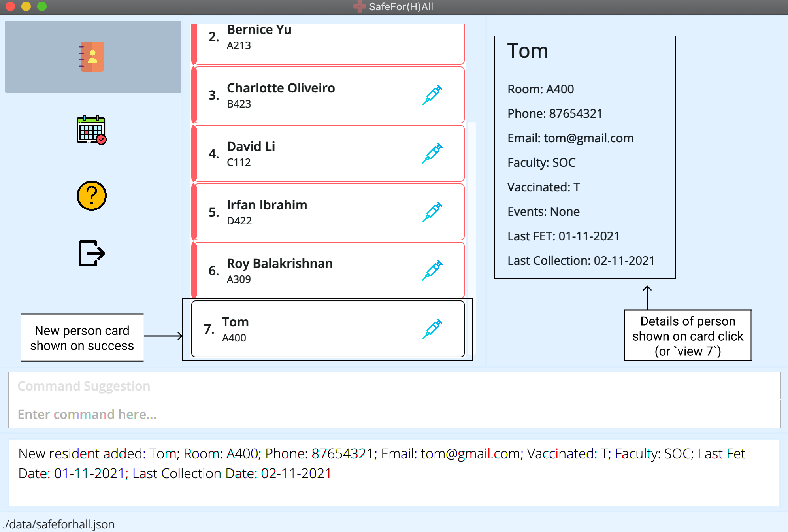Click room number D422 text
Screen dimensions: 788x532
click(x=239, y=221)
